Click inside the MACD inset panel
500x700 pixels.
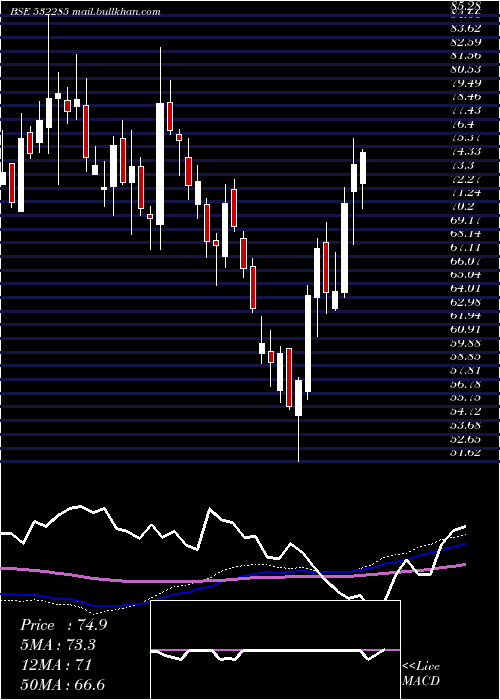point(275,650)
